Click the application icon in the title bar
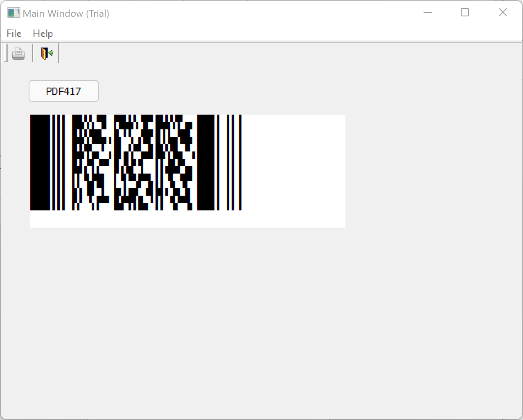Image resolution: width=523 pixels, height=420 pixels. coord(14,13)
